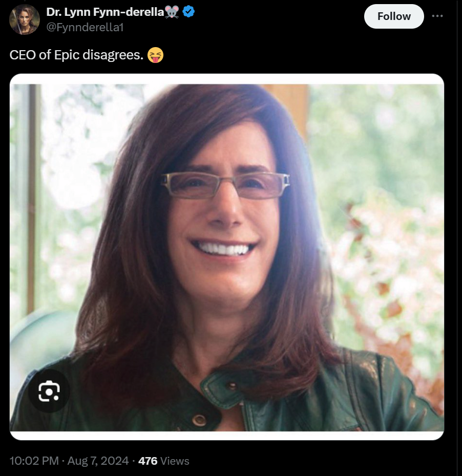Open the 10:02 PM timestamp permalink
The height and width of the screenshot is (476, 462).
(x=34, y=461)
